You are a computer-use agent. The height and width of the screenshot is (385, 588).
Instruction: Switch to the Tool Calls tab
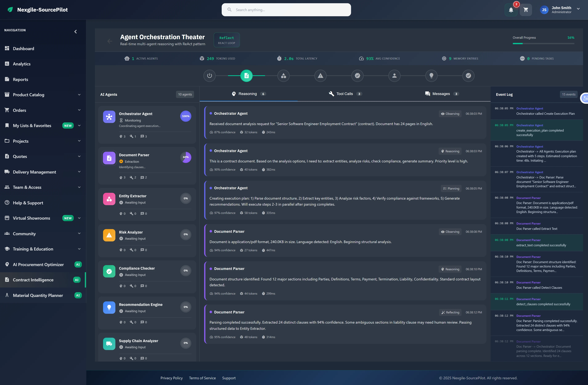point(345,94)
